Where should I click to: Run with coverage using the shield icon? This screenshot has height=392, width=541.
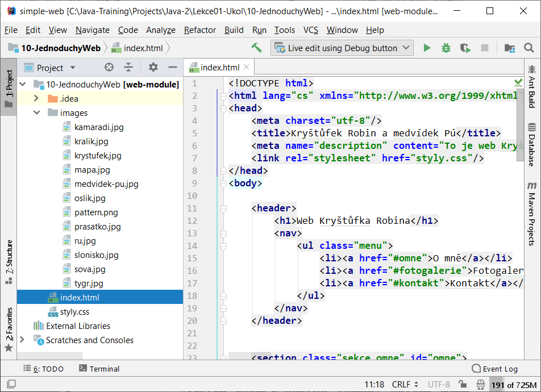465,48
